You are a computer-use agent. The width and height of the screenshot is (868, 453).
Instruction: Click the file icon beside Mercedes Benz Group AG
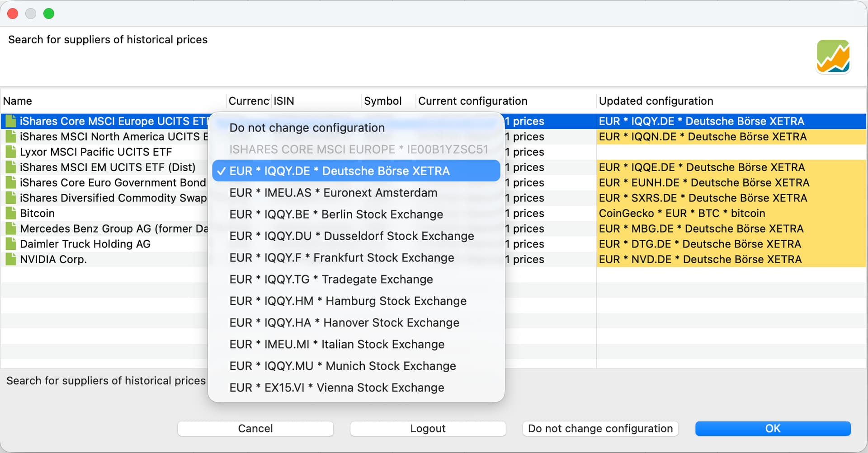11,229
